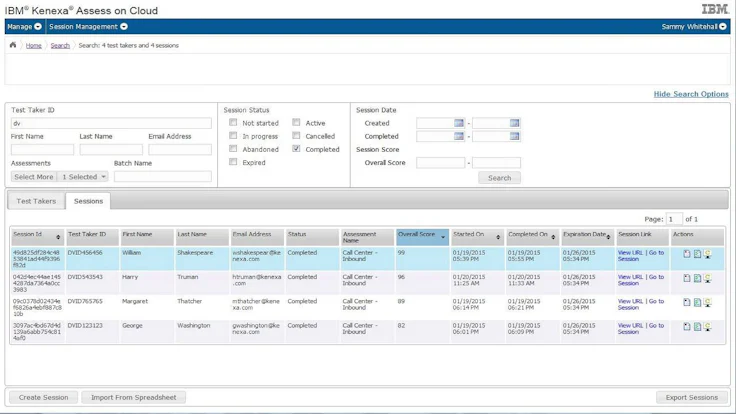The height and width of the screenshot is (414, 736).
Task: Click the Batch Name input field
Action: (162, 176)
